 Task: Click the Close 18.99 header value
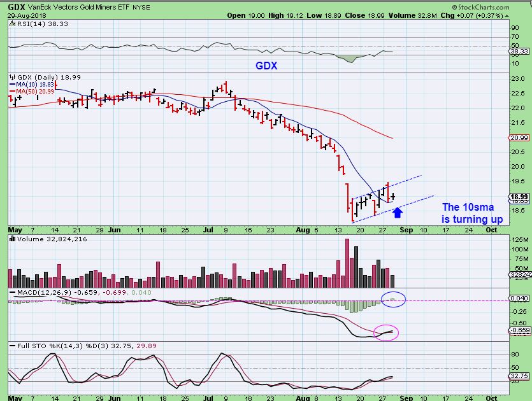point(365,15)
